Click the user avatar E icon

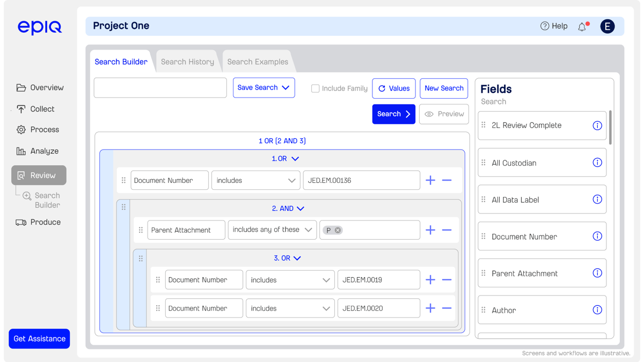[608, 26]
